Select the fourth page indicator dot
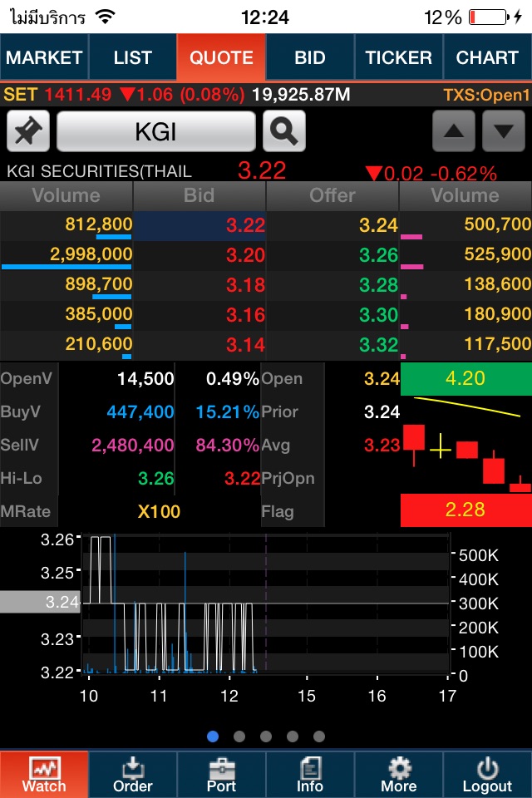The image size is (532, 798). point(293,736)
